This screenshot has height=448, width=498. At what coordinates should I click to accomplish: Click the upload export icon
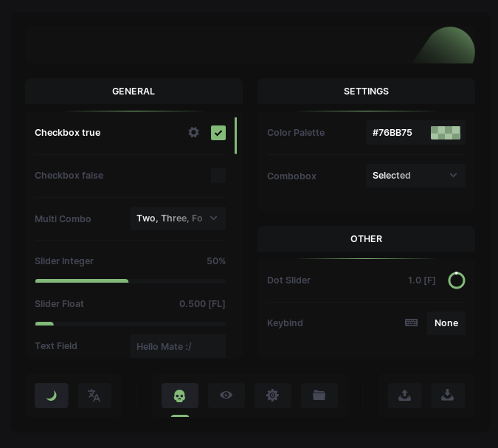tap(404, 396)
